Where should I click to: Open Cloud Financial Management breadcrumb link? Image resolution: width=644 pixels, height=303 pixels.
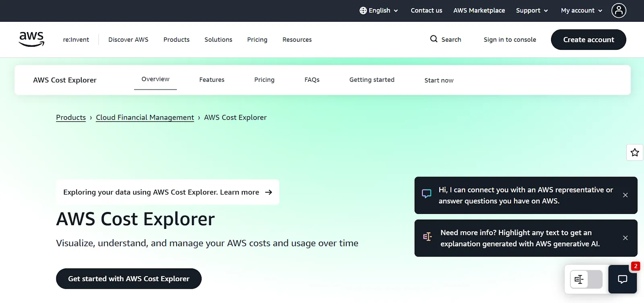click(x=145, y=117)
